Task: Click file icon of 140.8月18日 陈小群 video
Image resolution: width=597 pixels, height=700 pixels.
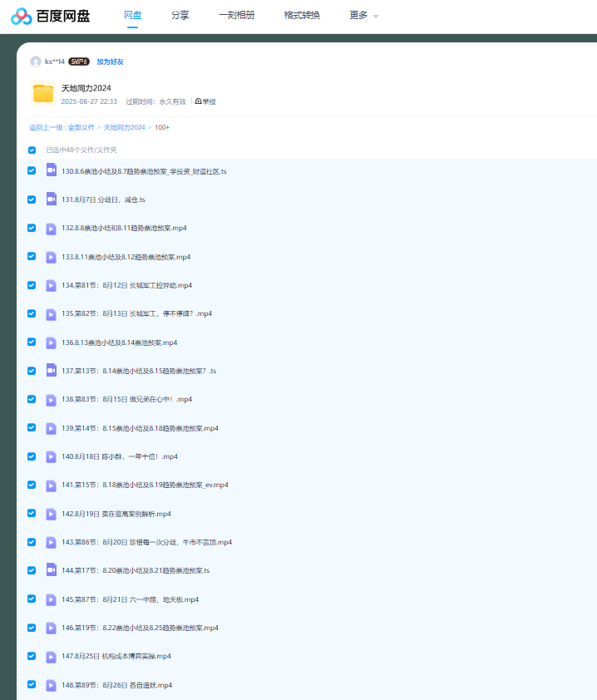Action: pos(51,456)
